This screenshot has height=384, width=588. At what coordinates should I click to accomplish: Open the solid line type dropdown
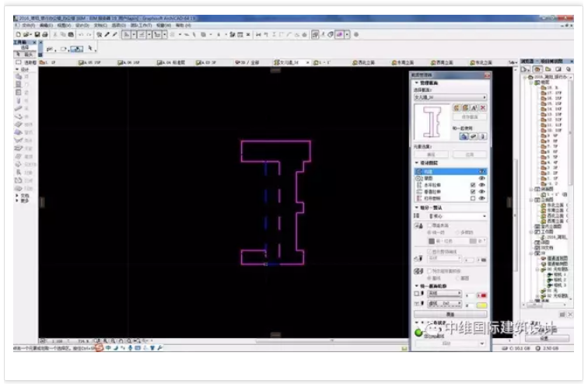point(444,293)
